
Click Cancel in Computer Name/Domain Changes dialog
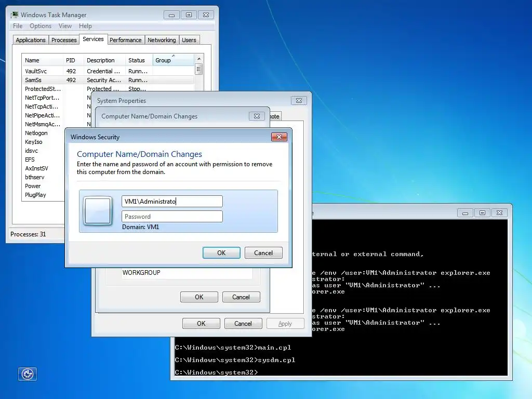[241, 297]
